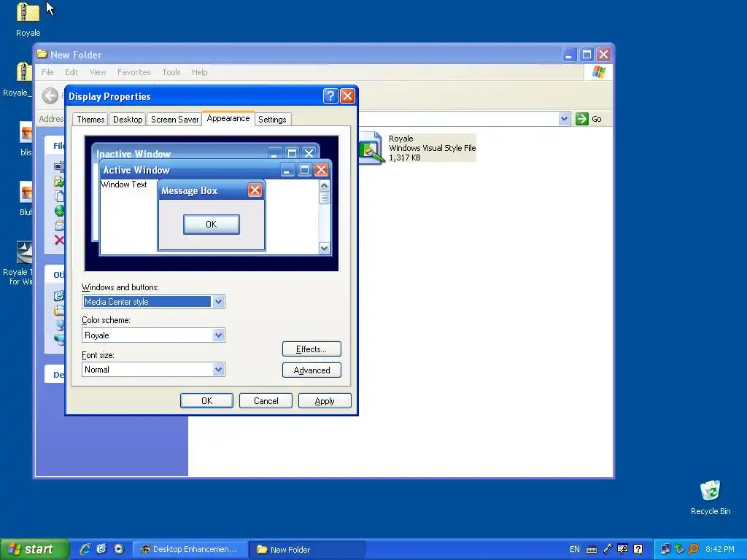Click the Active Window title in preview
Screen dimensions: 747x560
point(136,170)
